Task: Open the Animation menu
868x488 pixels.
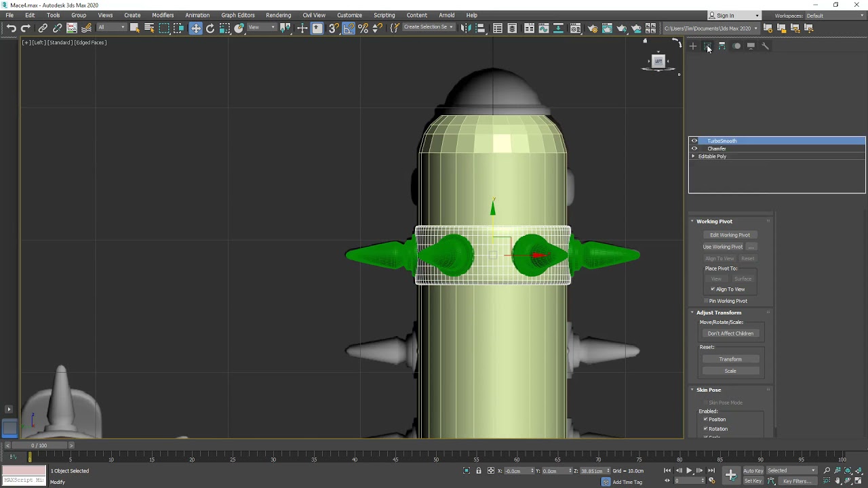Action: click(197, 15)
